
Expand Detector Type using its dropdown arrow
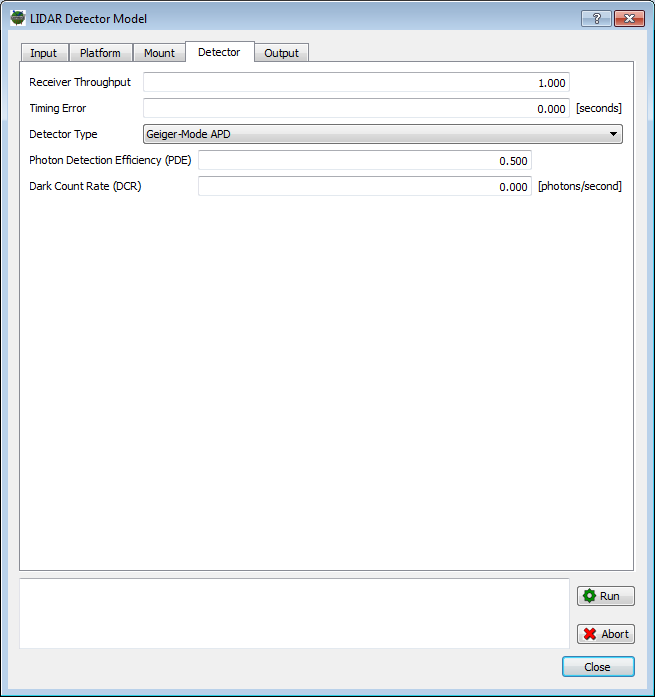click(612, 135)
